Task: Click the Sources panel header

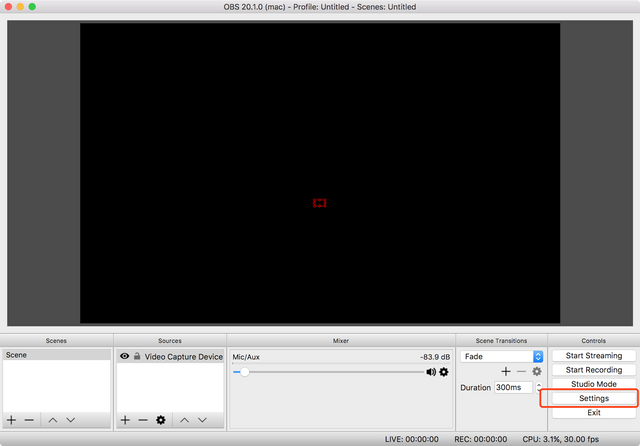Action: click(170, 341)
